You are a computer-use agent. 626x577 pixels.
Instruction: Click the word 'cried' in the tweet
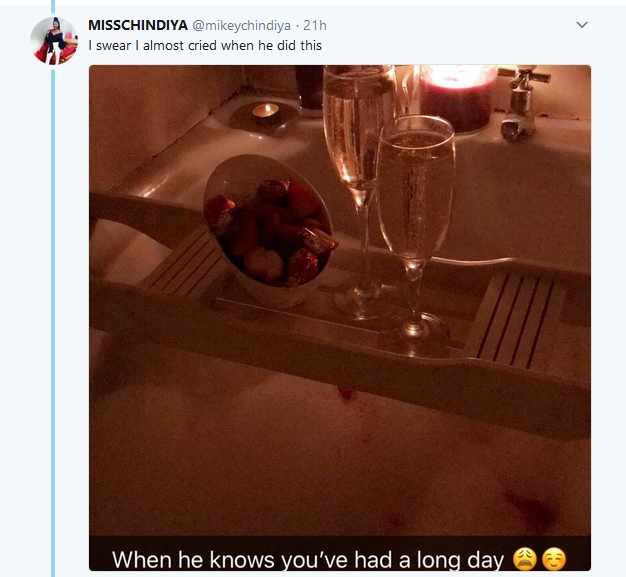tap(202, 46)
